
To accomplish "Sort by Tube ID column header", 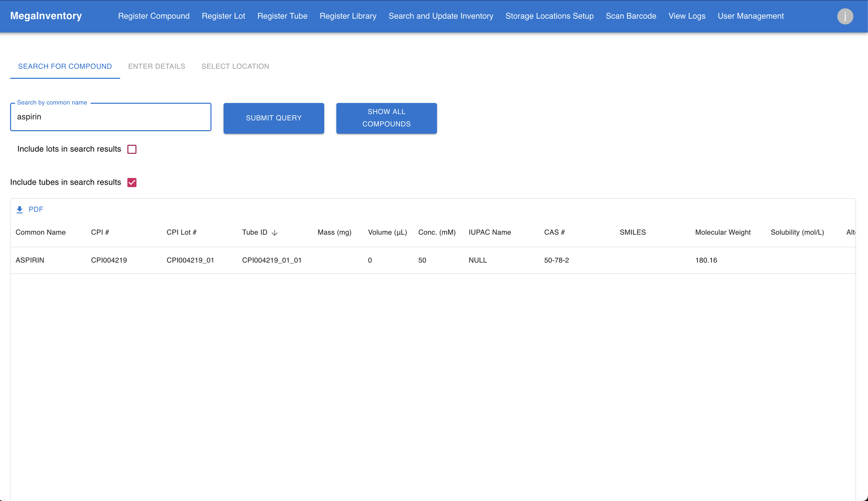I will point(254,232).
